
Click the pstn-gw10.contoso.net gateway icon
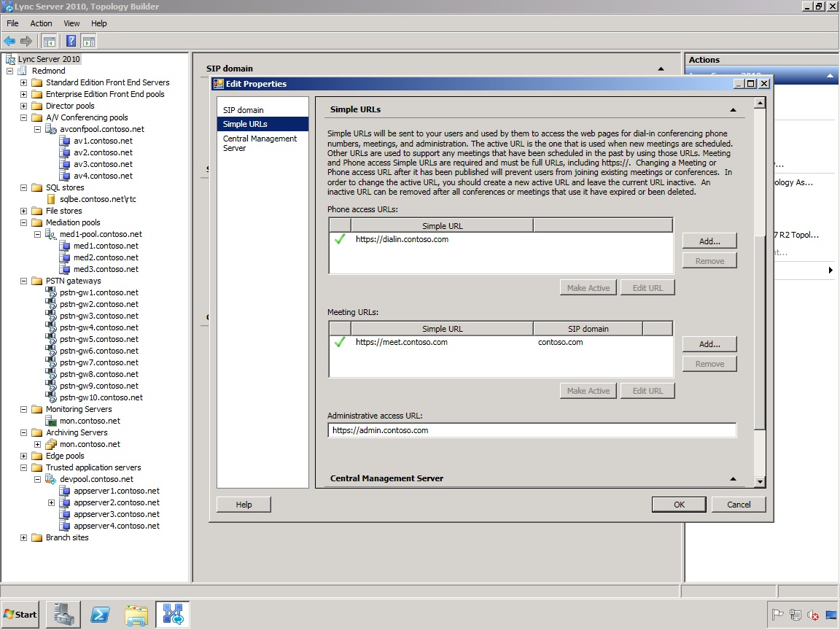(x=51, y=397)
